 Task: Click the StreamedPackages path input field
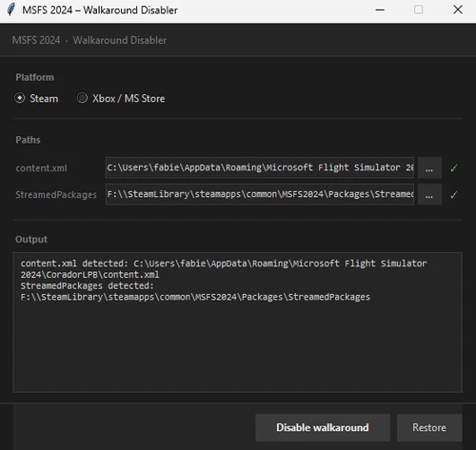click(x=260, y=194)
